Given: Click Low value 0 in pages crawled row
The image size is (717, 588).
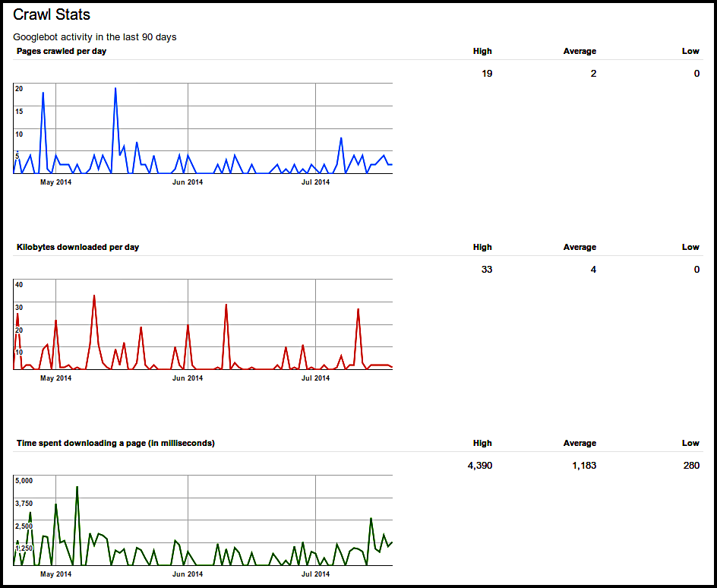Looking at the screenshot, I should (x=697, y=74).
